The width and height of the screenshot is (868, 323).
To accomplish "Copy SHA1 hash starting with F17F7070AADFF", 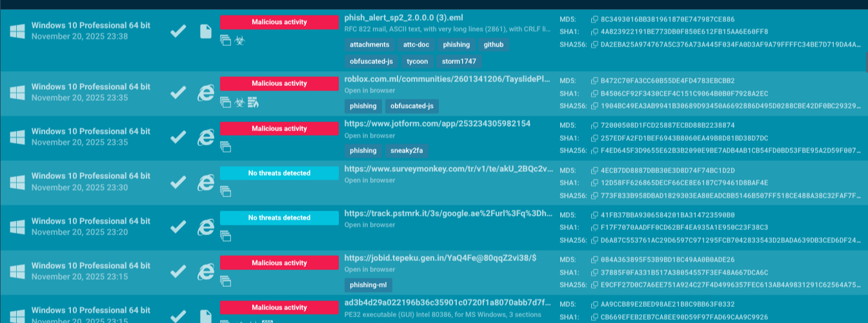I will pyautogui.click(x=594, y=227).
